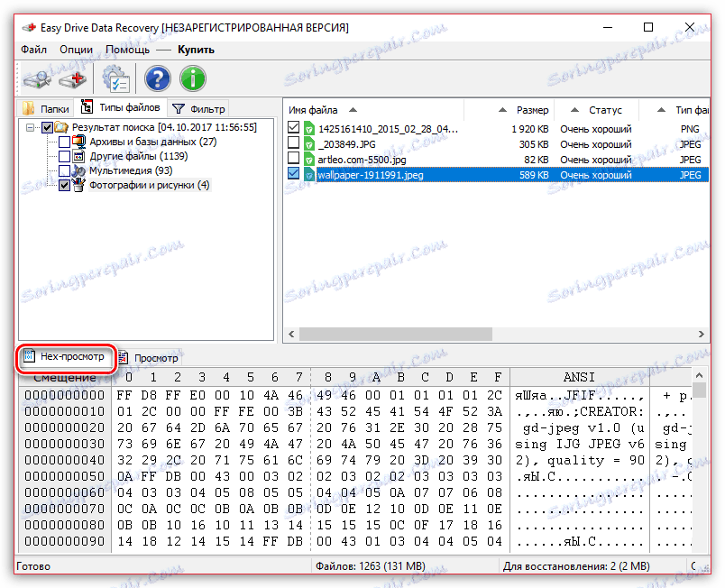Switch to the Папки tab

point(46,108)
